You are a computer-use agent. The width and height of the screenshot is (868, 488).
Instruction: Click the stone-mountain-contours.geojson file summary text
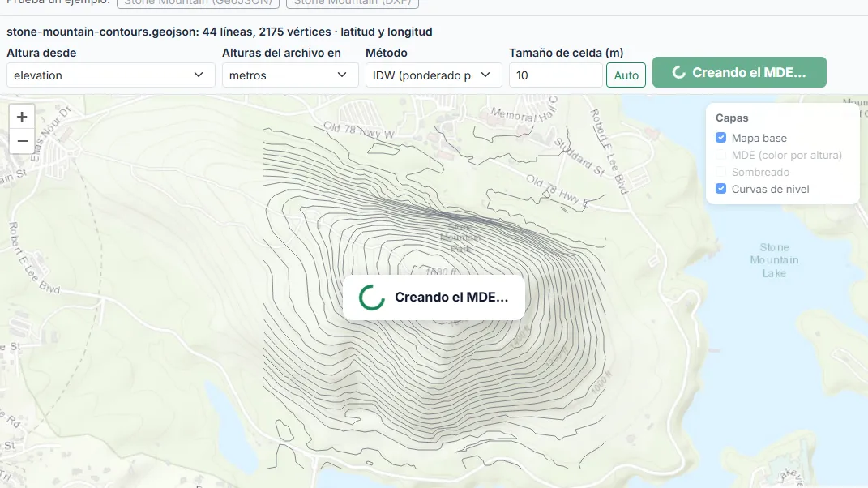coord(219,32)
